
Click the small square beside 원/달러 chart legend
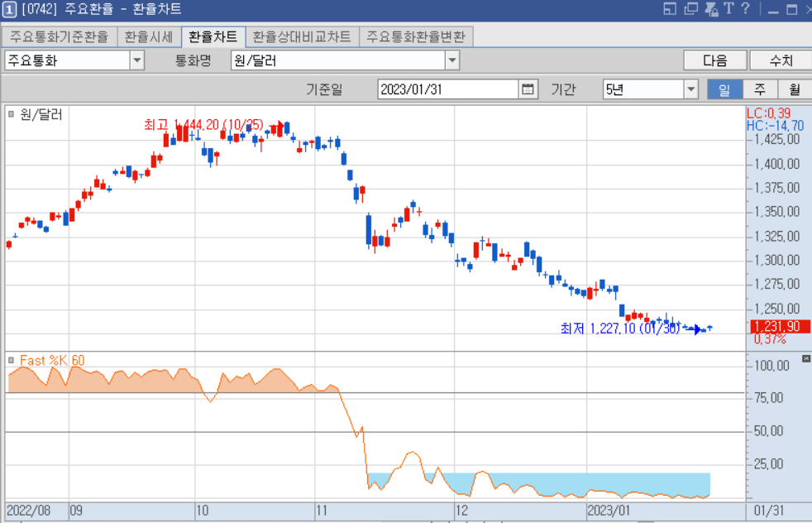pos(11,114)
